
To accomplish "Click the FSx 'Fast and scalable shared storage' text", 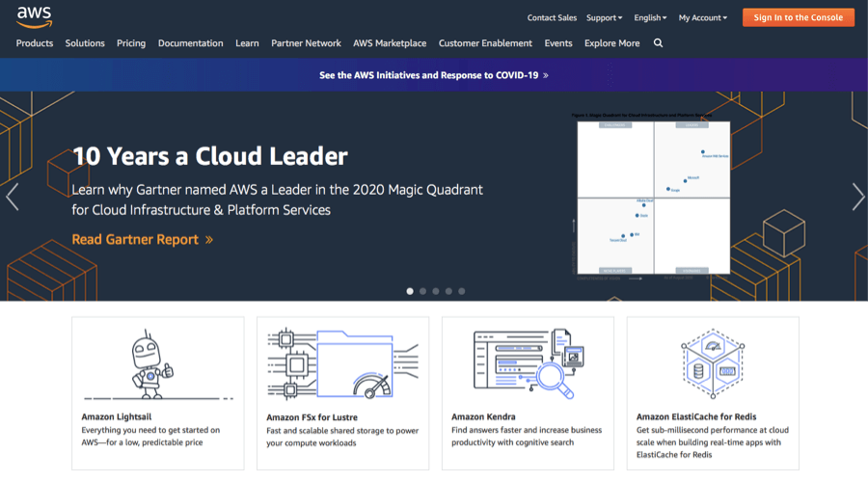I will click(342, 437).
